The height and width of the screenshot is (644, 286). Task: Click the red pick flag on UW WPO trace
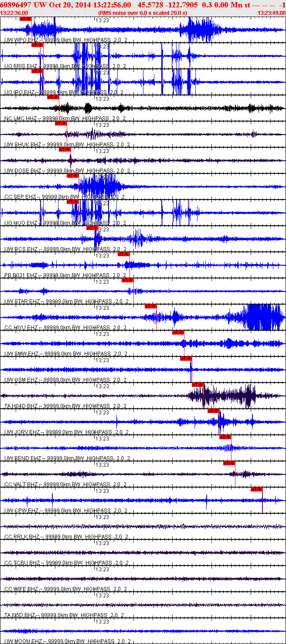point(26,19)
